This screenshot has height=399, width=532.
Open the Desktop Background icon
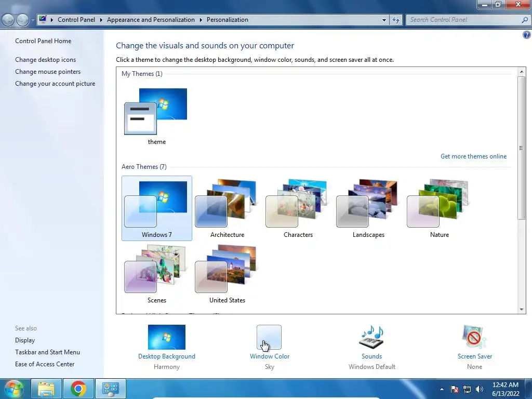coord(167,337)
